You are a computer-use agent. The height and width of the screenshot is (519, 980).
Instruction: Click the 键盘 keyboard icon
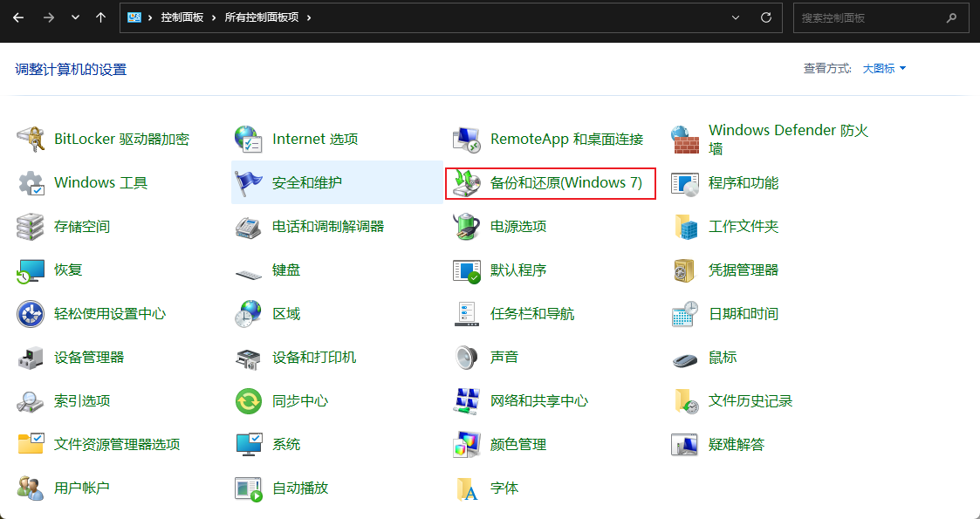(x=249, y=273)
